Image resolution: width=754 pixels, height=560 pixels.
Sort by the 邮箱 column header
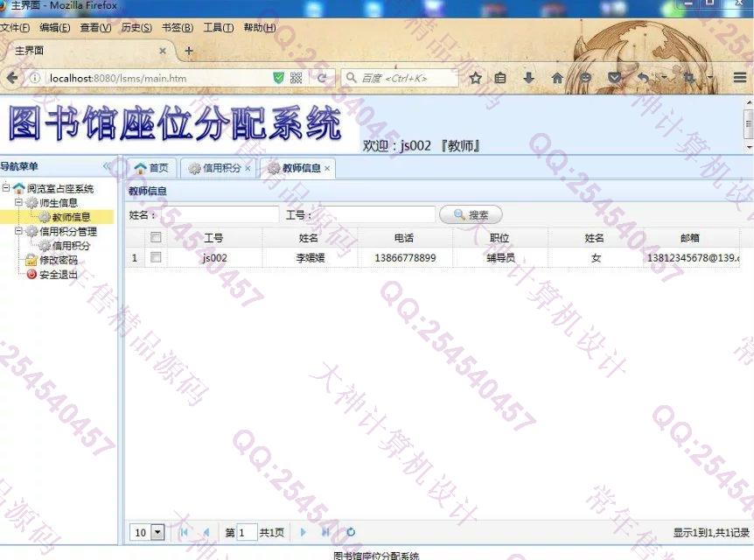(x=690, y=238)
